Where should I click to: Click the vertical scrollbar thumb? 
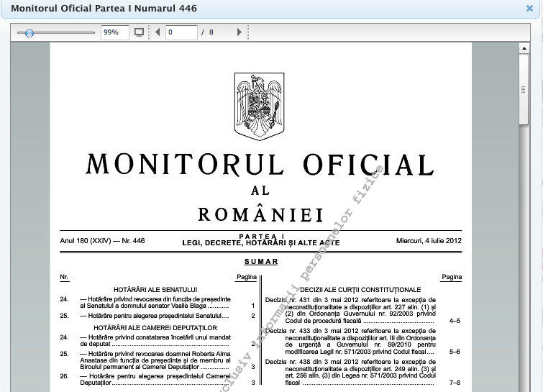[x=524, y=89]
